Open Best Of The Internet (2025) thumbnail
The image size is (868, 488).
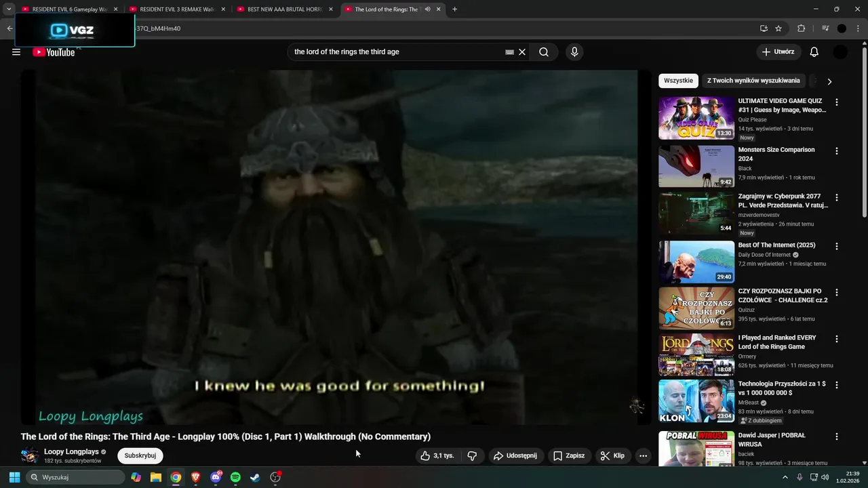pyautogui.click(x=696, y=262)
